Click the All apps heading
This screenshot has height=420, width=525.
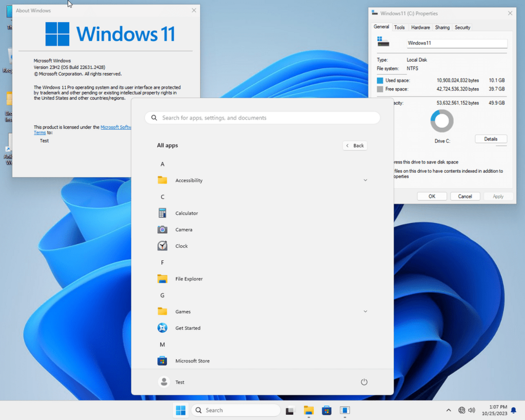168,145
